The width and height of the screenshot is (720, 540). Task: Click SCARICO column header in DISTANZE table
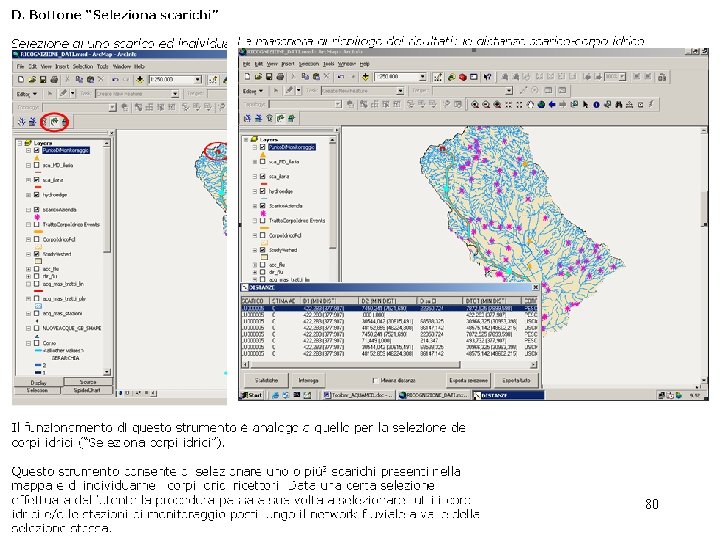[x=253, y=301]
